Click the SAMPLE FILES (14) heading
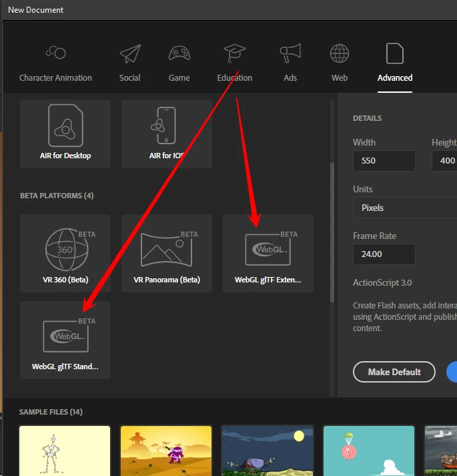This screenshot has height=476, width=457. tap(51, 412)
